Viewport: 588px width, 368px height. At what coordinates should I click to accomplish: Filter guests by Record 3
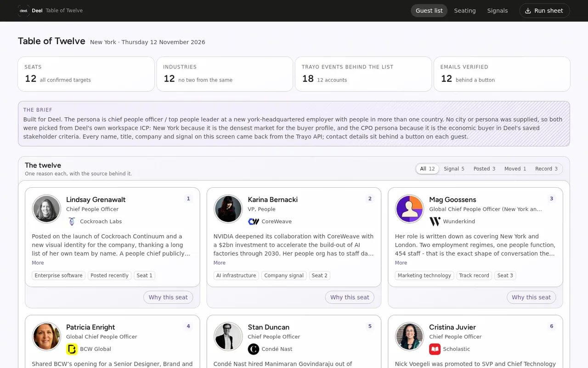(x=546, y=169)
